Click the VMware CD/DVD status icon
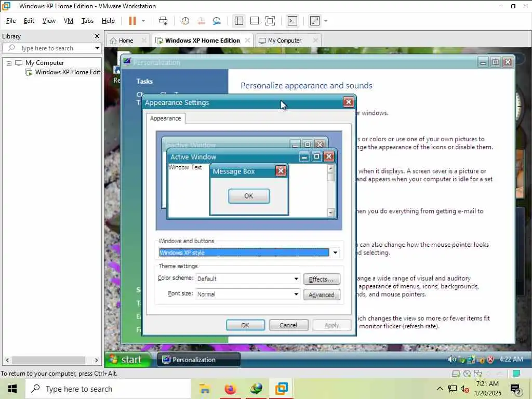 point(467,374)
